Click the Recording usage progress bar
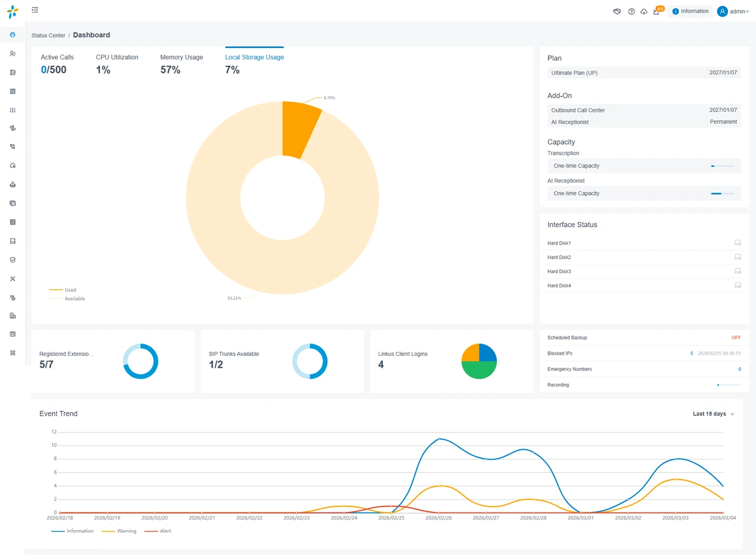This screenshot has width=756, height=555. pos(729,385)
